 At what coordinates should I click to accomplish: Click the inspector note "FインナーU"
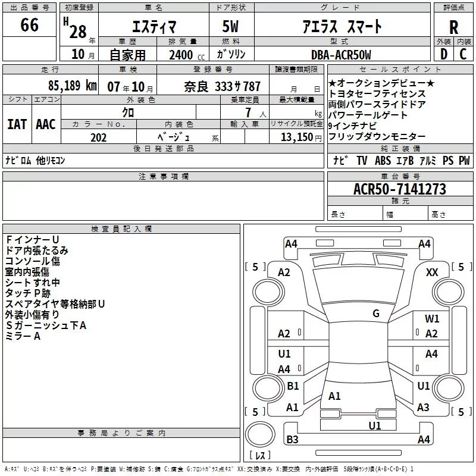coord(33,240)
